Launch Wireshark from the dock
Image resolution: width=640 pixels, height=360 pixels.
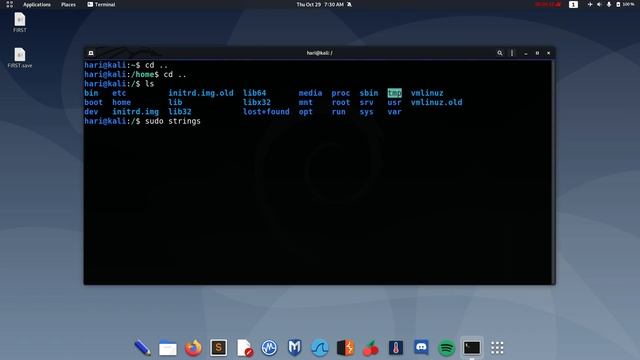coord(320,348)
